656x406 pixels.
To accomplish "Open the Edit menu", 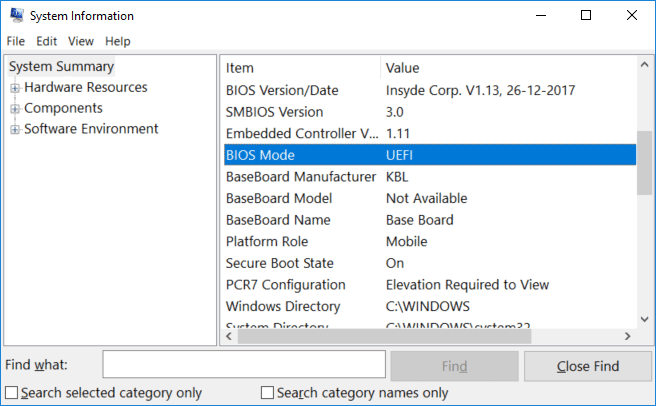I will (47, 41).
